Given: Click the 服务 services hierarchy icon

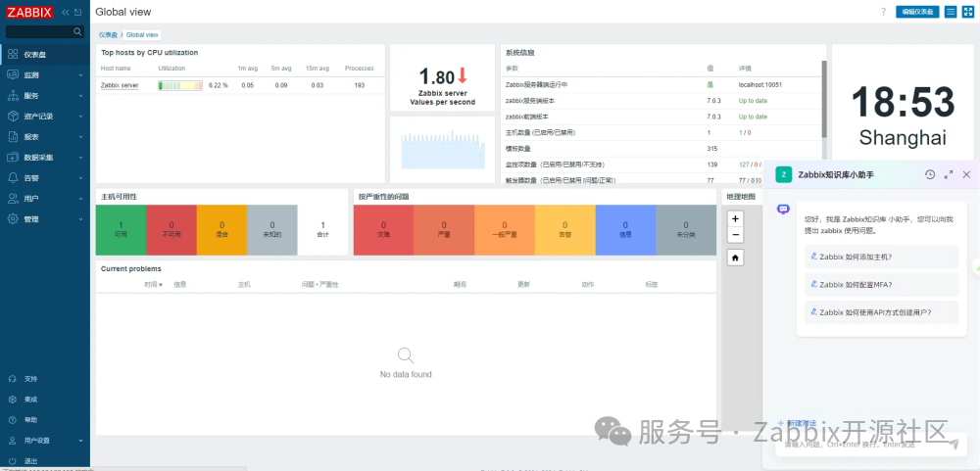Looking at the screenshot, I should point(13,96).
